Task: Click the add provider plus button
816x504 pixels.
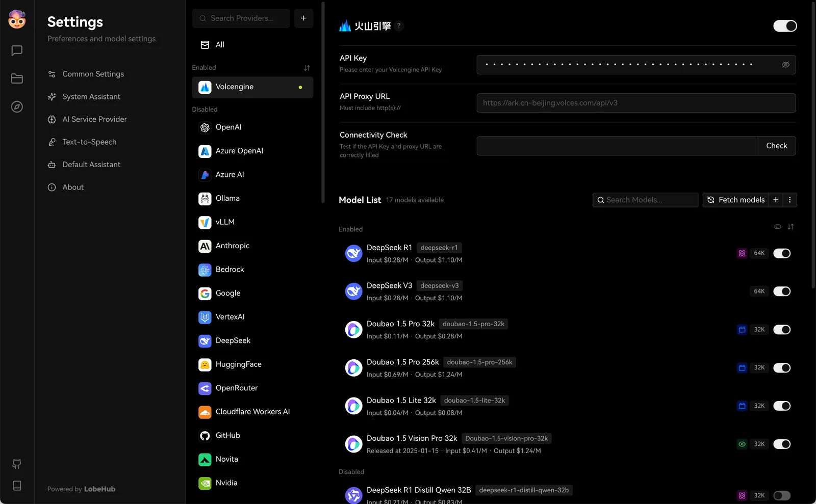Action: coord(303,18)
